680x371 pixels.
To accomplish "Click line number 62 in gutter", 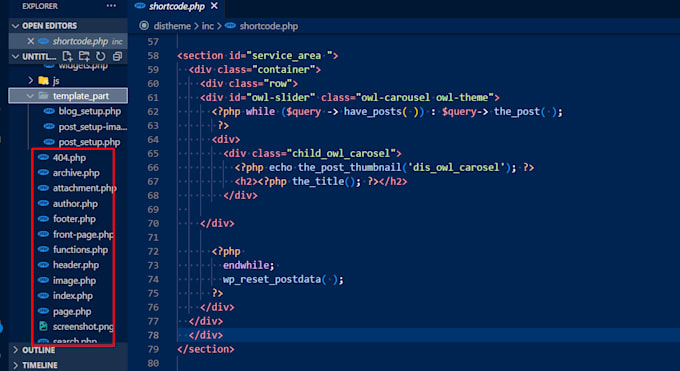I will [153, 112].
